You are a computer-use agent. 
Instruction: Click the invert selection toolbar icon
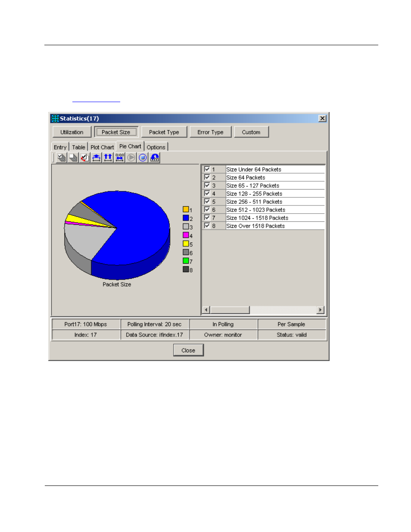coord(85,158)
